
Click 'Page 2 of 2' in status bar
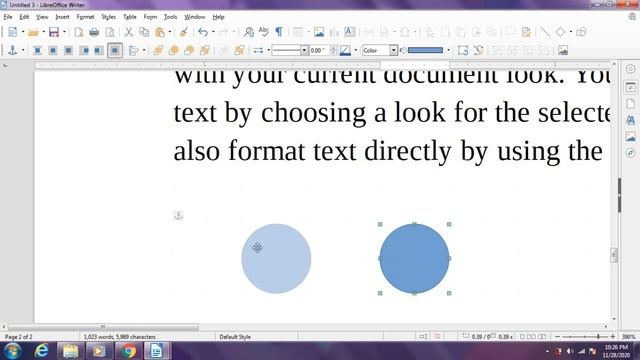[18, 337]
